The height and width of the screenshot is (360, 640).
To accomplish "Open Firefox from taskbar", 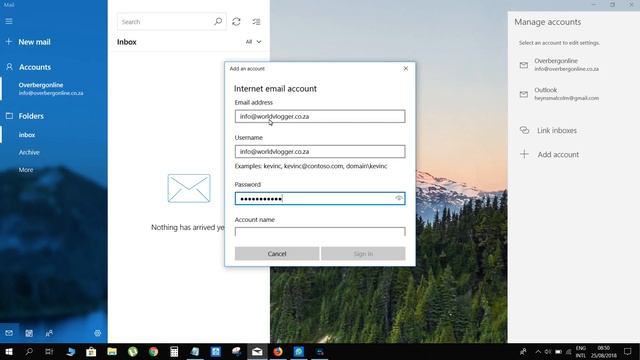I will 278,351.
